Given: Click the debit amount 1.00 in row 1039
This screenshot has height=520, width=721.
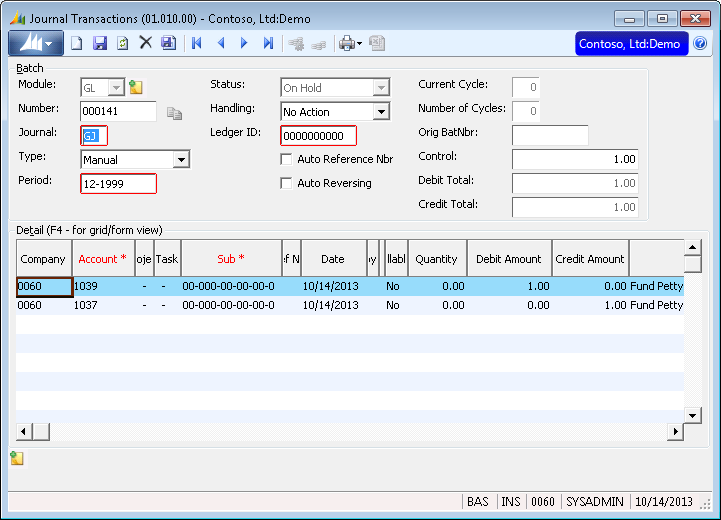Looking at the screenshot, I should pos(509,286).
